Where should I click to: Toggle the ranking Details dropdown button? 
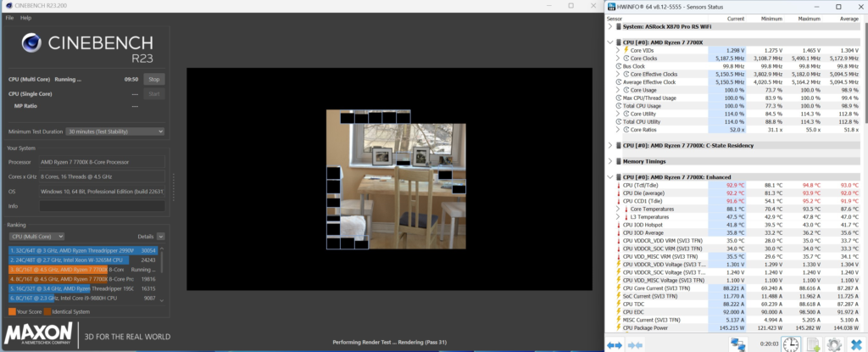pos(160,236)
